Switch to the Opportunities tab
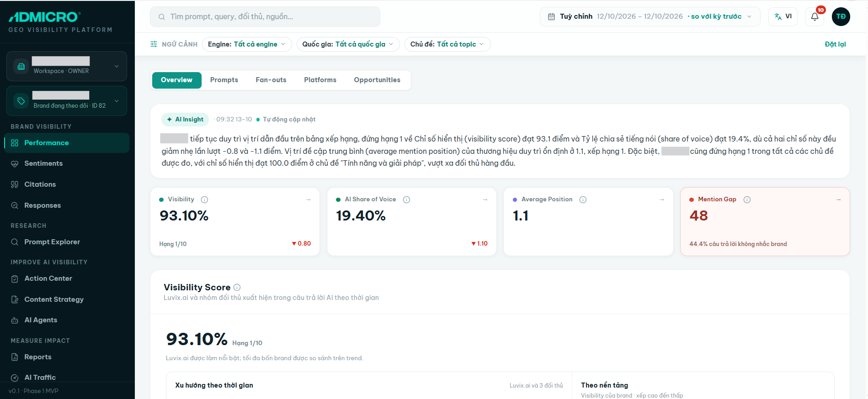This screenshot has width=868, height=399. click(377, 80)
